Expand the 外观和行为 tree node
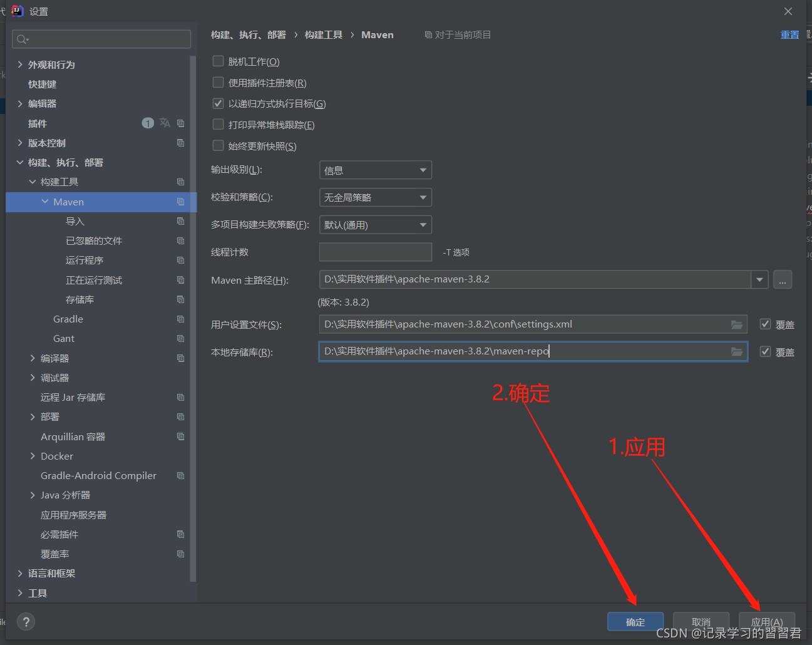This screenshot has width=812, height=645. (x=20, y=64)
